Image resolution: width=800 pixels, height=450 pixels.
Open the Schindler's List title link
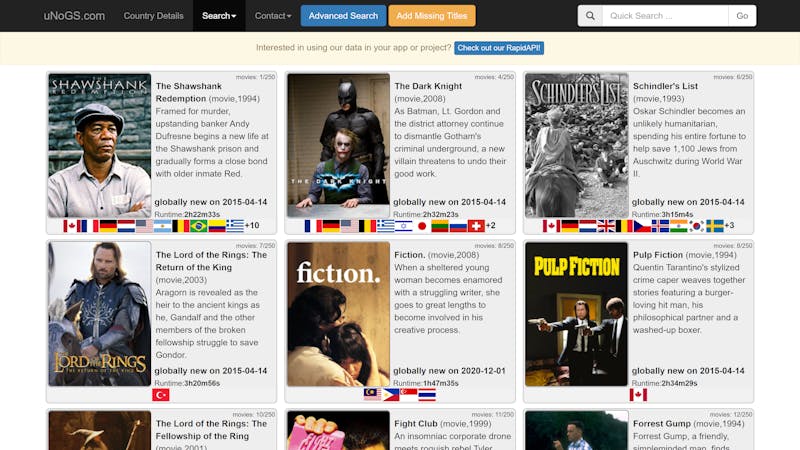665,86
